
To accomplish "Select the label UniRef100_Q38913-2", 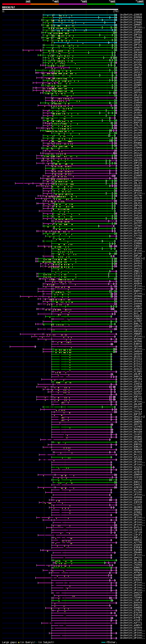I will click(132, 259).
